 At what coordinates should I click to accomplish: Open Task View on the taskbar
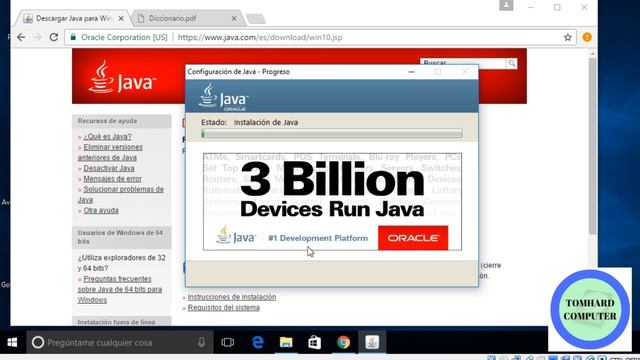(228, 342)
